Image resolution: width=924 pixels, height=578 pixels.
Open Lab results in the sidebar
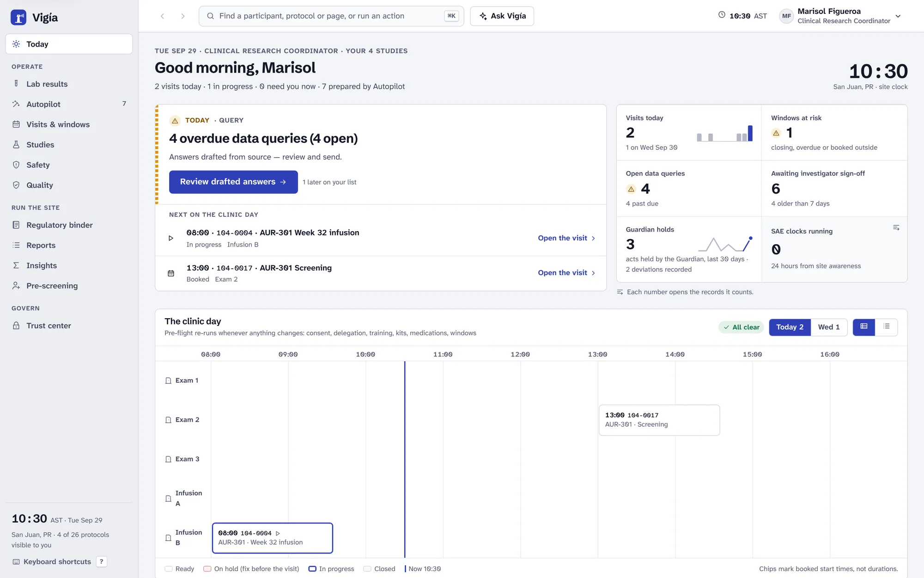tap(69, 84)
